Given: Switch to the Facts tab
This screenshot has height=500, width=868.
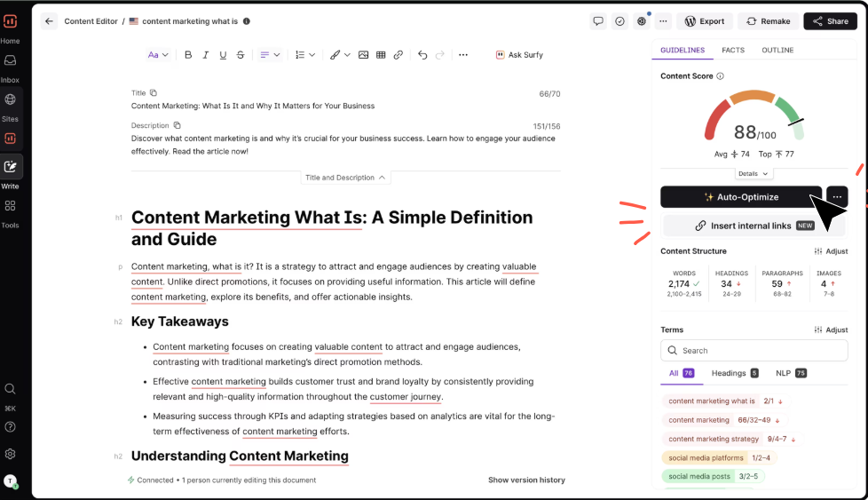Looking at the screenshot, I should click(733, 51).
